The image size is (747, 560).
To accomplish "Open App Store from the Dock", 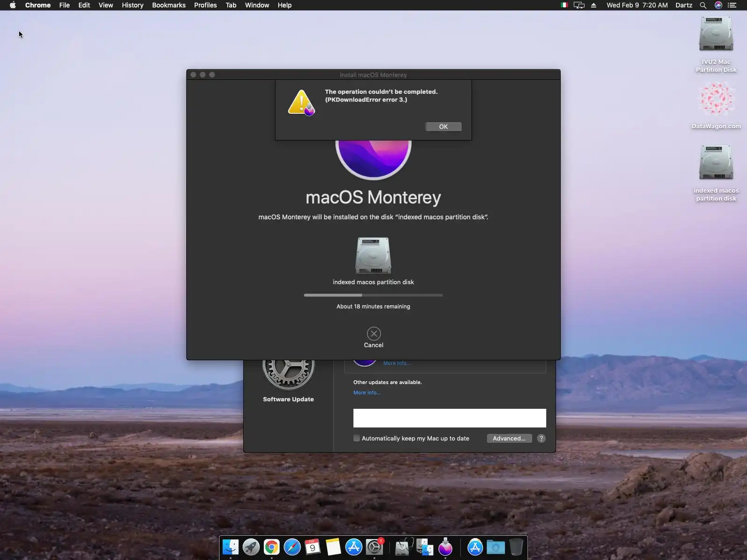I will pos(354,547).
